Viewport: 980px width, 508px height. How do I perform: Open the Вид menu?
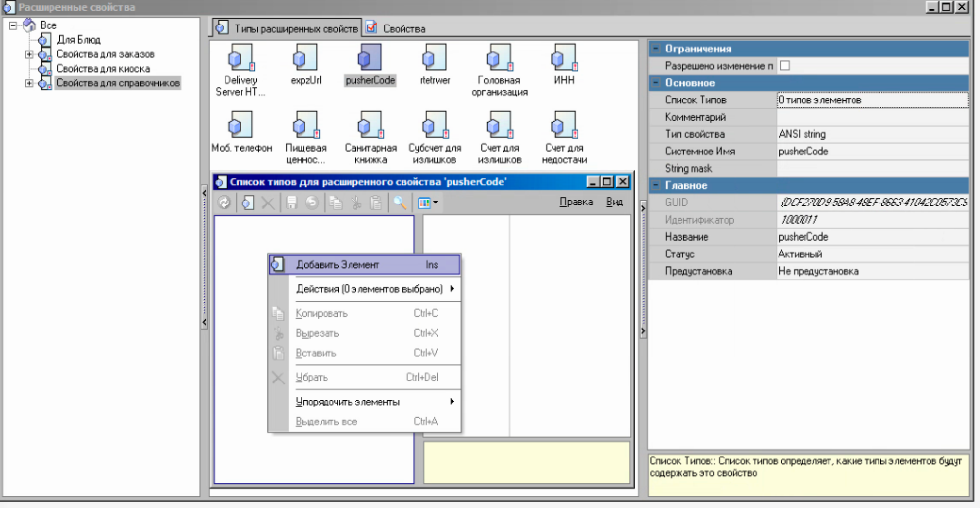point(614,202)
